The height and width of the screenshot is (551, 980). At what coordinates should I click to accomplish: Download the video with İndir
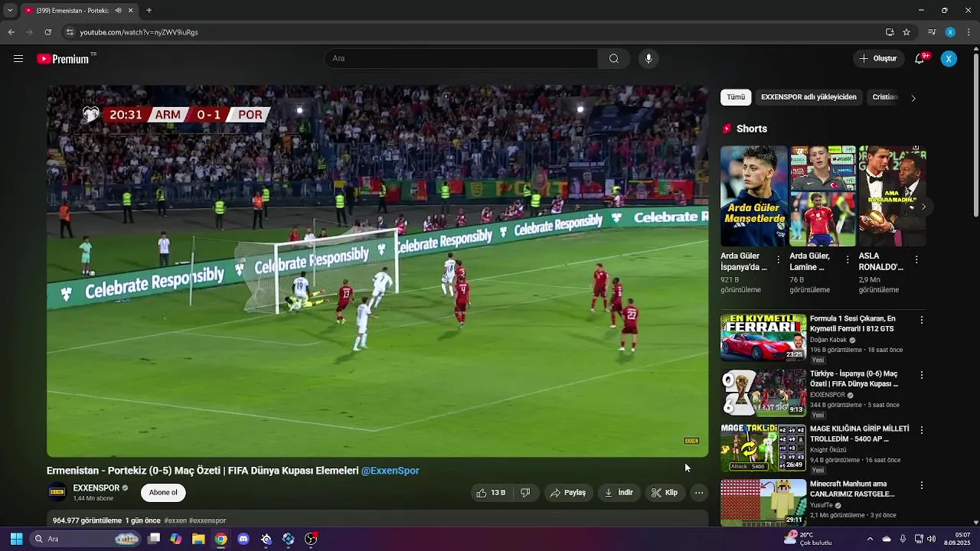tap(619, 493)
